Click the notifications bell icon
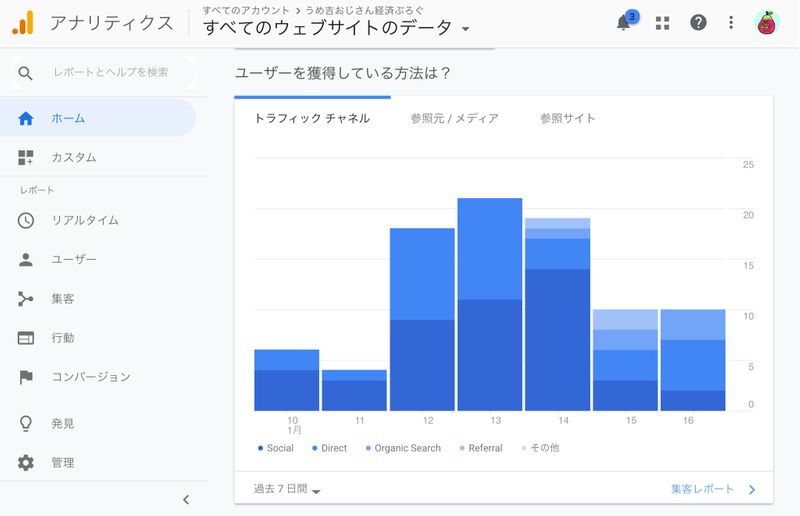Image resolution: width=800 pixels, height=516 pixels. [624, 23]
